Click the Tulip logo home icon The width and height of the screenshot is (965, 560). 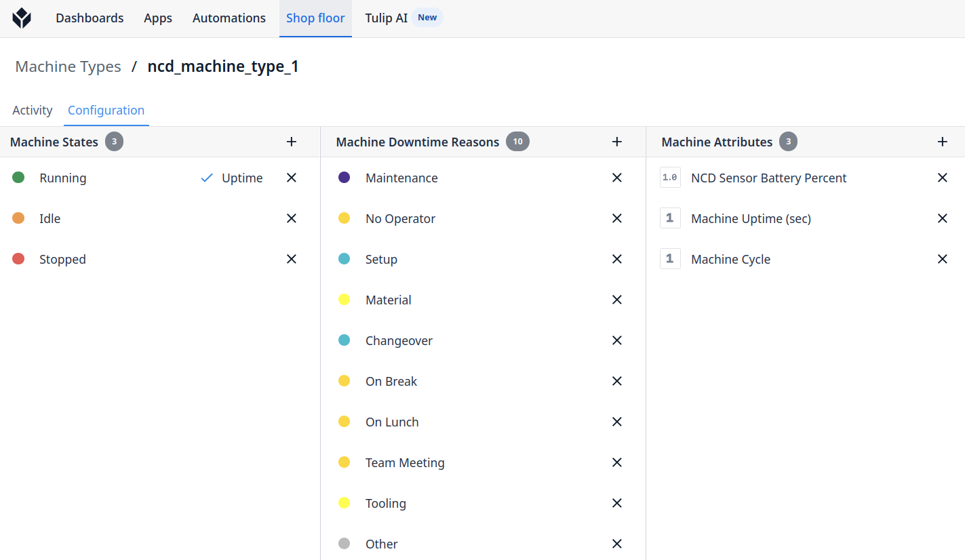pos(22,18)
